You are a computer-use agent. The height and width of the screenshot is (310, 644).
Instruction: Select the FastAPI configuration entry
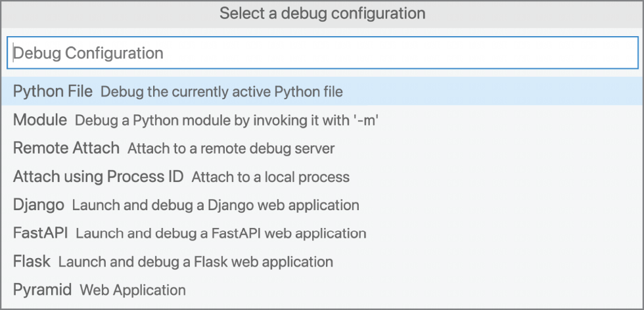[322, 233]
